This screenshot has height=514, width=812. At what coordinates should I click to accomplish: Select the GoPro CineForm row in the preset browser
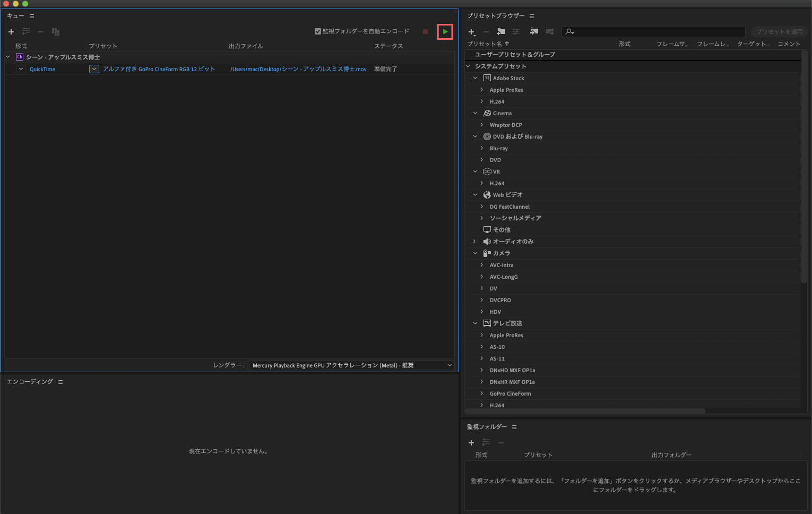pos(633,393)
